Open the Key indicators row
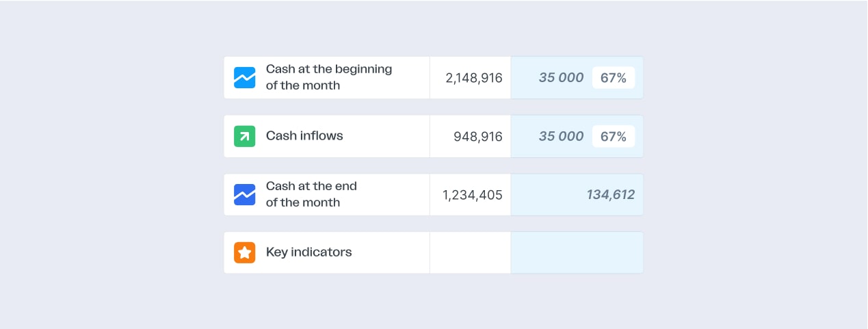This screenshot has height=329, width=868. tap(308, 252)
